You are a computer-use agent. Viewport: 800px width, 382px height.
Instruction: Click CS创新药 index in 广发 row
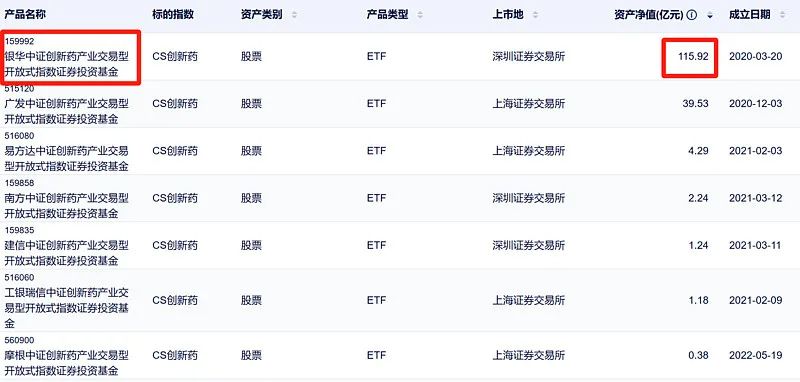coord(174,104)
